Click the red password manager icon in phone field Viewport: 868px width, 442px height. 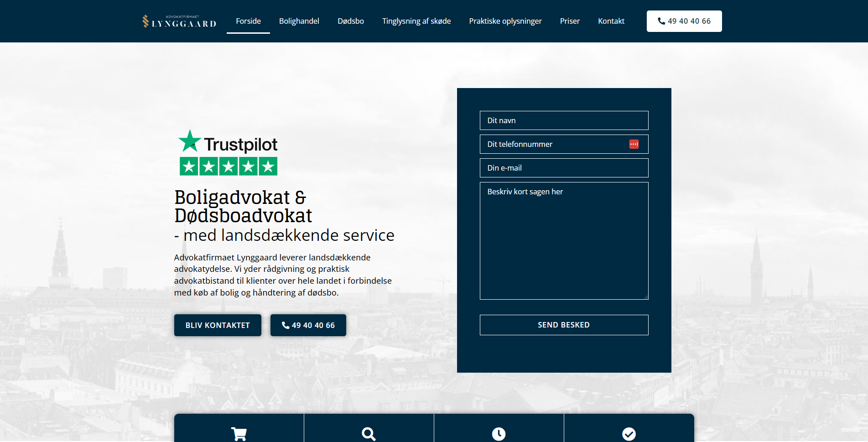point(634,144)
